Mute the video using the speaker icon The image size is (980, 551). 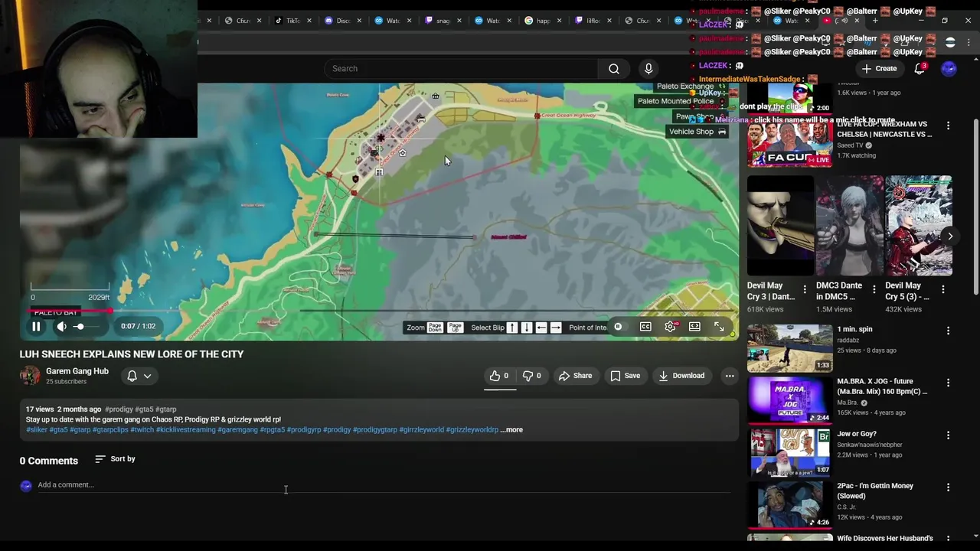coord(61,327)
